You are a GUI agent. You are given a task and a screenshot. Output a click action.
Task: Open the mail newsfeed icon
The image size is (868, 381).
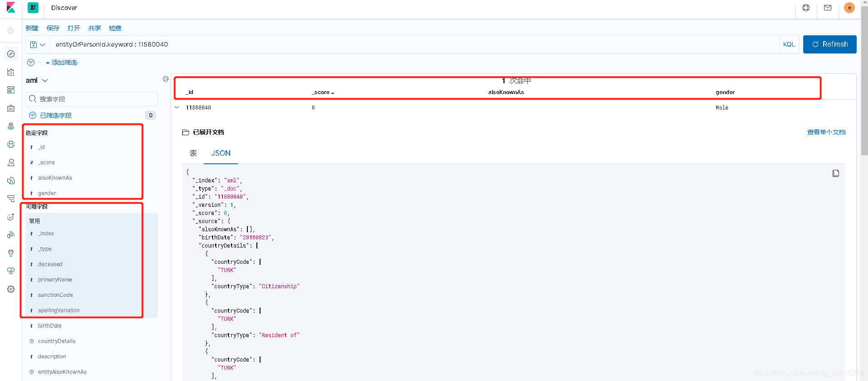[x=828, y=8]
